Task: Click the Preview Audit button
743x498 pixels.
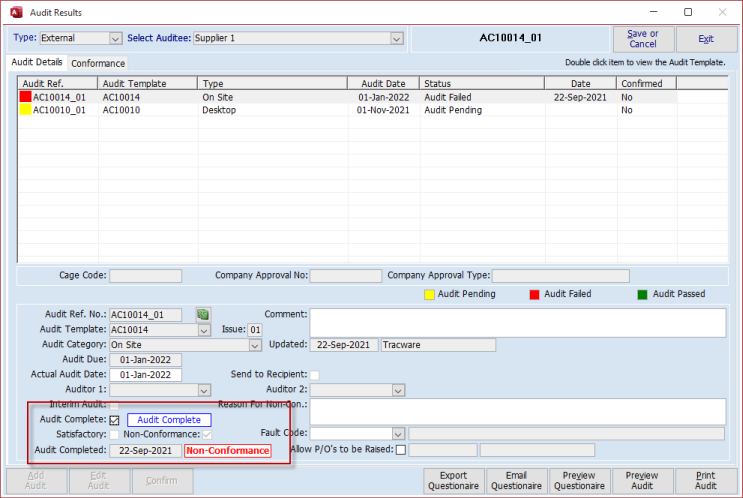Action: (x=642, y=480)
